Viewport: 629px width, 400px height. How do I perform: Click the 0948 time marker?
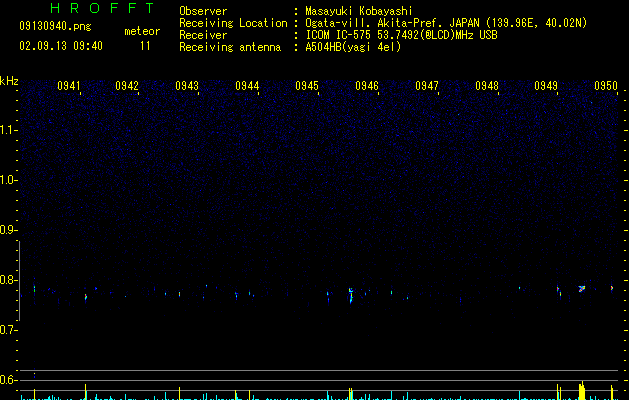pos(487,85)
